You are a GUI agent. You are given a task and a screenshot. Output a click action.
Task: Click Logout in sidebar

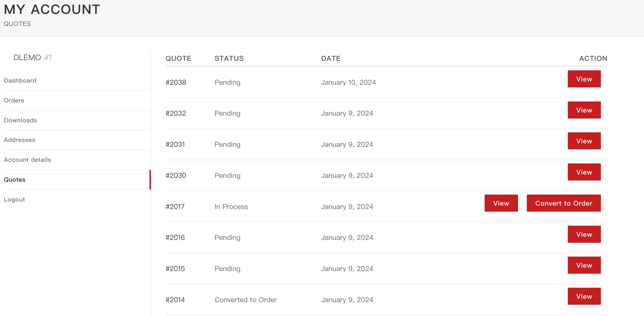pos(14,199)
